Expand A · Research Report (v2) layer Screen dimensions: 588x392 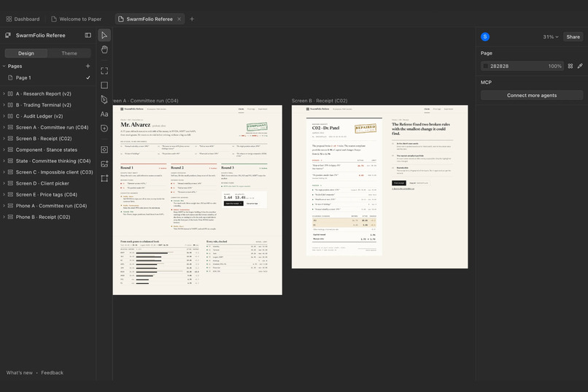tap(4, 93)
